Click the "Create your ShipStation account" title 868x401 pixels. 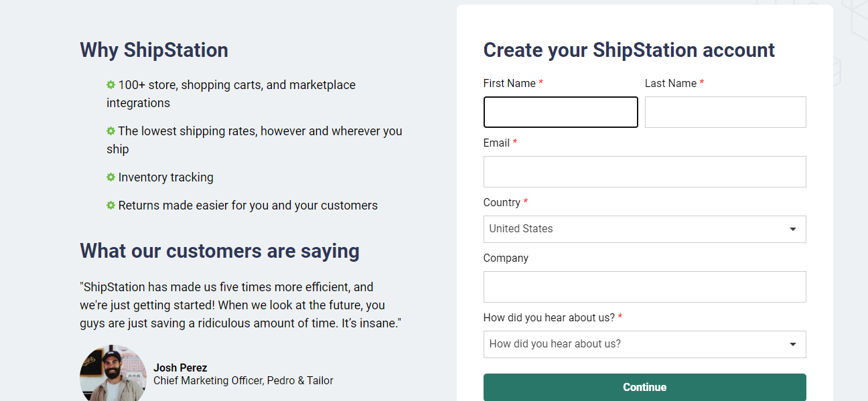coord(629,50)
